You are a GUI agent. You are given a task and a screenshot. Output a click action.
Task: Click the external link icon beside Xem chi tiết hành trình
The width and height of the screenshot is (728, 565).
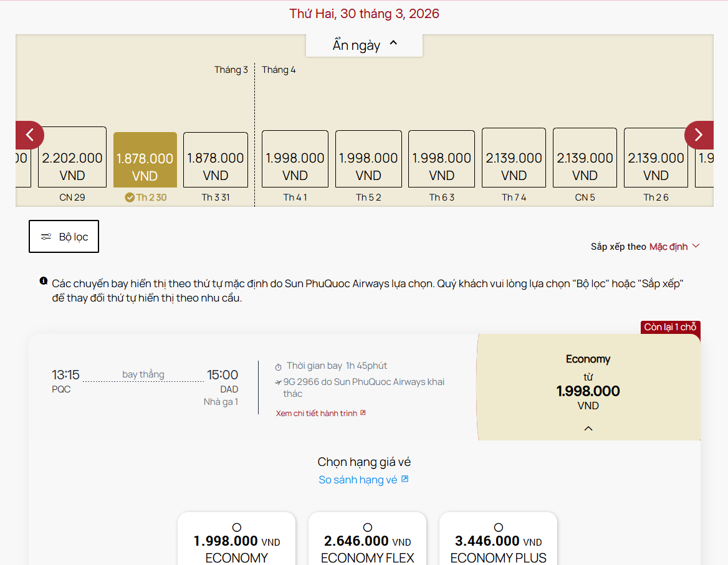363,413
